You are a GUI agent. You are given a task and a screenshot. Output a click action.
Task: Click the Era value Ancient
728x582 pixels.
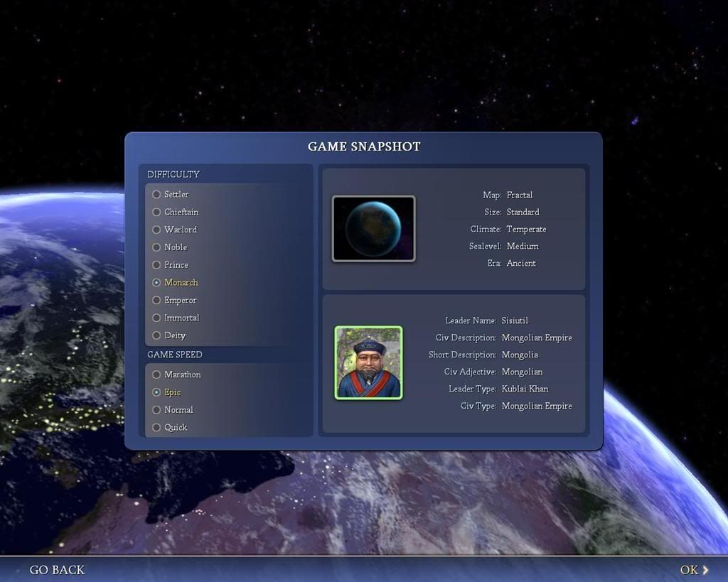pyautogui.click(x=521, y=263)
